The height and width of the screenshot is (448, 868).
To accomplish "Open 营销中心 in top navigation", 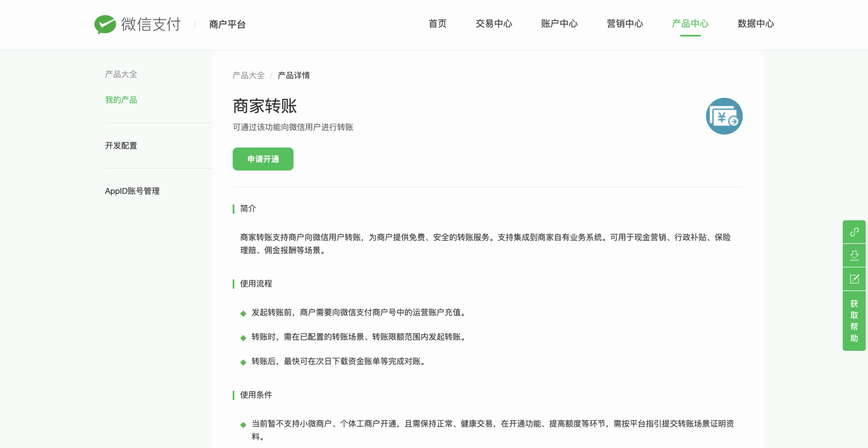I will click(625, 23).
